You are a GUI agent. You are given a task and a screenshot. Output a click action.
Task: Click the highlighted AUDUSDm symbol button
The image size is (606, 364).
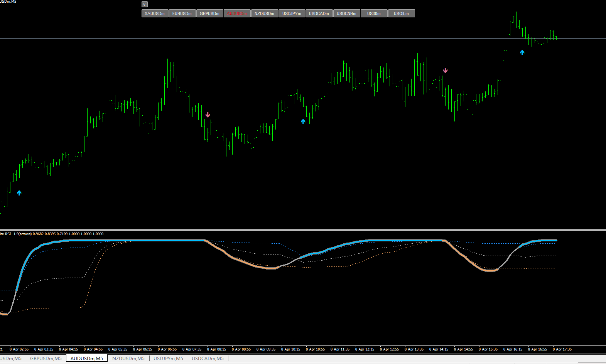[x=237, y=13]
